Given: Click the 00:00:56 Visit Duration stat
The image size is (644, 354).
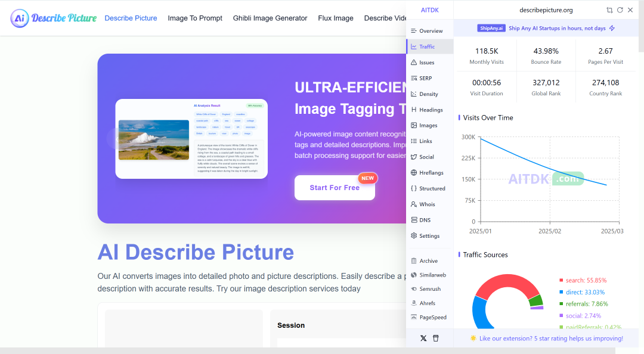Looking at the screenshot, I should (487, 88).
